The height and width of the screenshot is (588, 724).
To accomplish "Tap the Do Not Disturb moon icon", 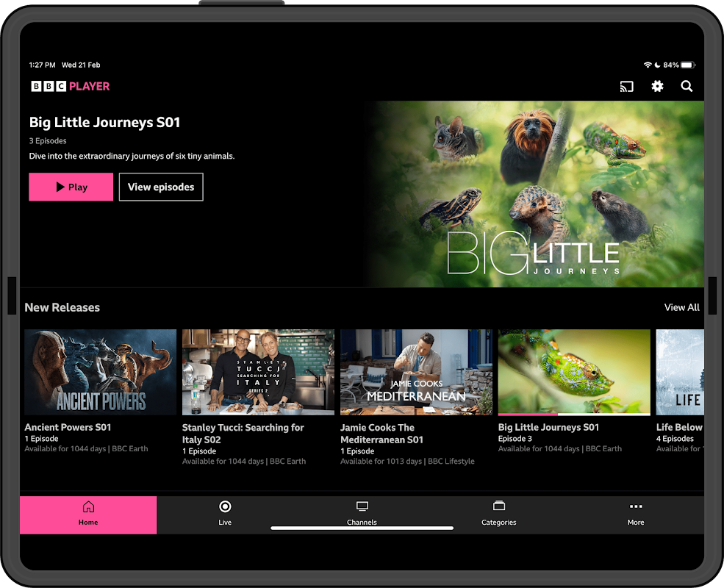I will (x=657, y=65).
